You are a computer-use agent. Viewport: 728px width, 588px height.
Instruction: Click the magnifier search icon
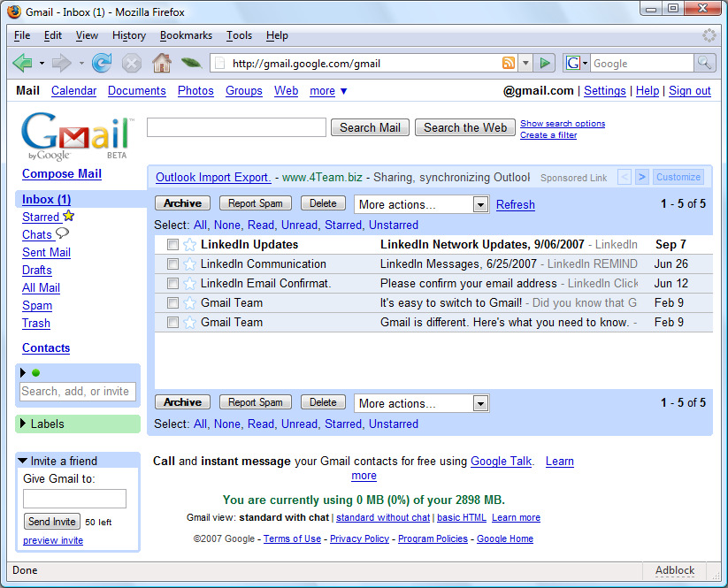point(704,63)
